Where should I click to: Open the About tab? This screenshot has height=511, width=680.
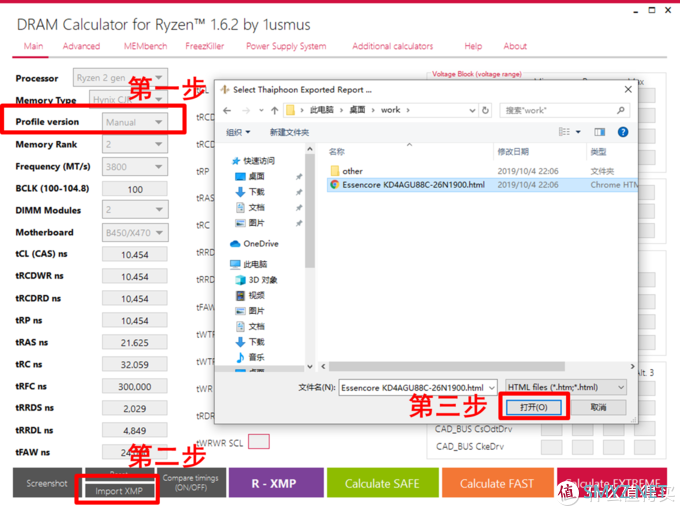515,46
